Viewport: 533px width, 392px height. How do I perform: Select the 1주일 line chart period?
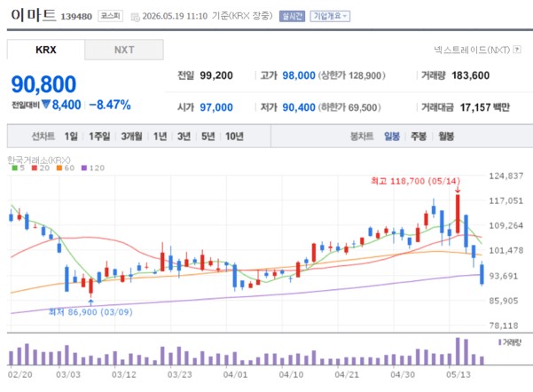[x=99, y=137]
